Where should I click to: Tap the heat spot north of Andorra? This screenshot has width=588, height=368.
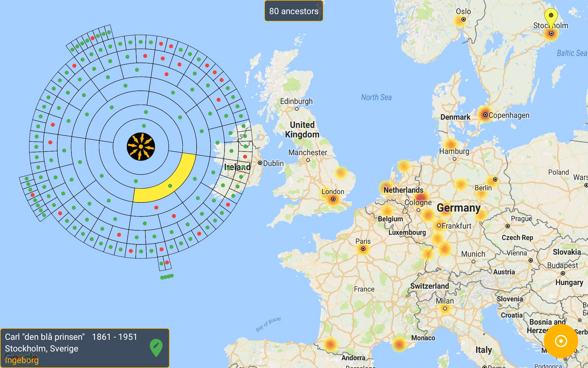pyautogui.click(x=331, y=344)
